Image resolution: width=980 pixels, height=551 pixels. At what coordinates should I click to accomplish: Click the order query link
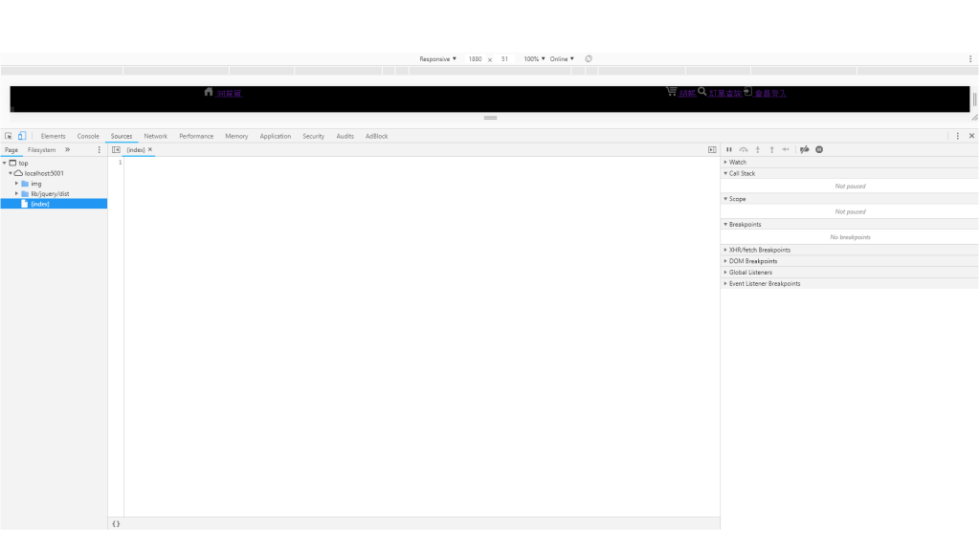[725, 94]
